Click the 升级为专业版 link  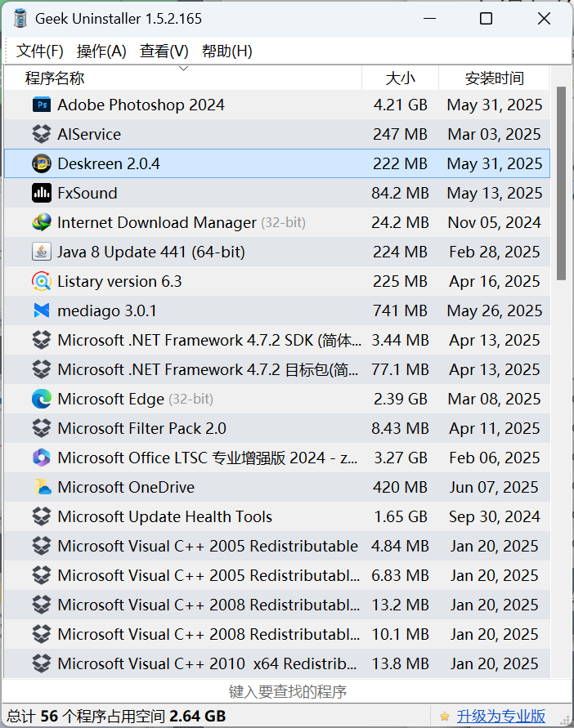click(500, 717)
